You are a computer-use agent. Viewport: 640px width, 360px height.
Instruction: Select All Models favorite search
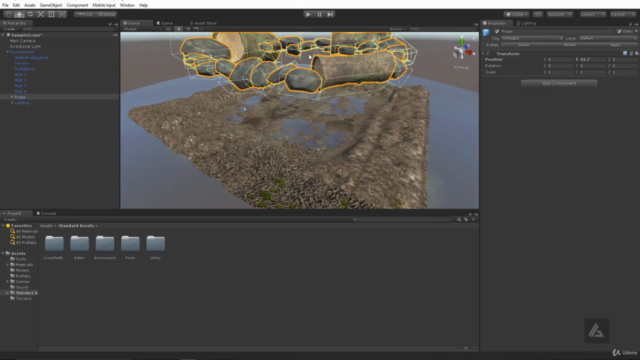pyautogui.click(x=23, y=237)
